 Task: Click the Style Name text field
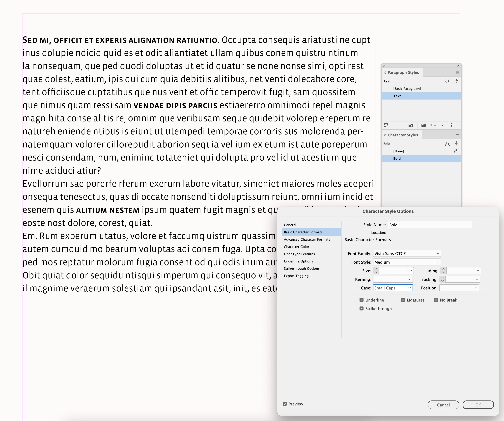tap(430, 225)
